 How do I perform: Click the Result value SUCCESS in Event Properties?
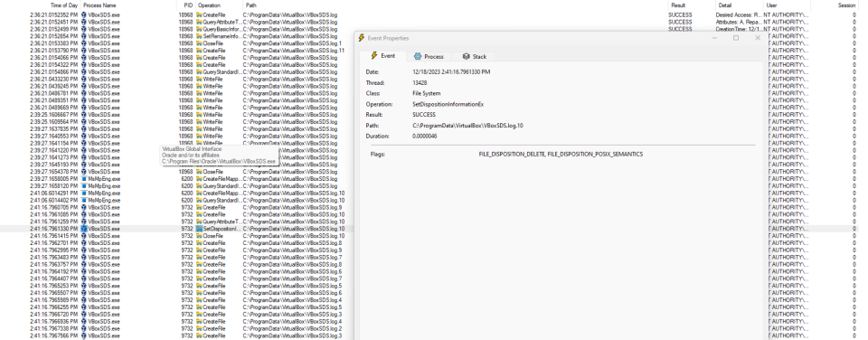424,115
